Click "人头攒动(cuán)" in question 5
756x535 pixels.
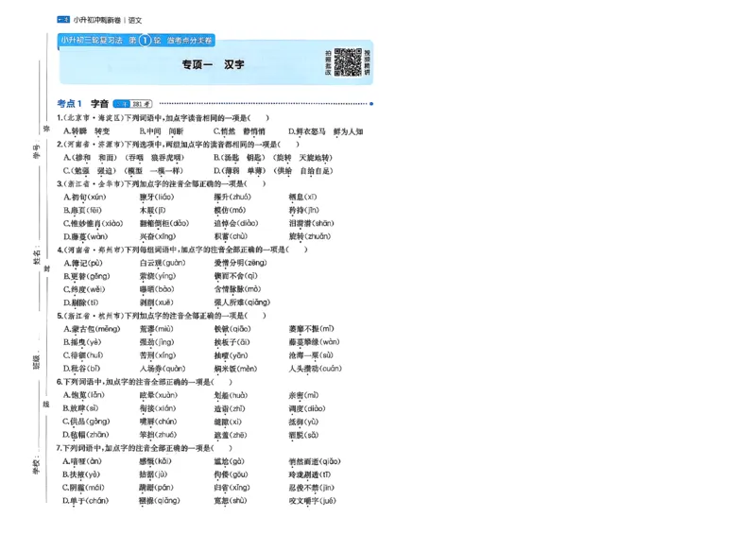click(x=316, y=369)
